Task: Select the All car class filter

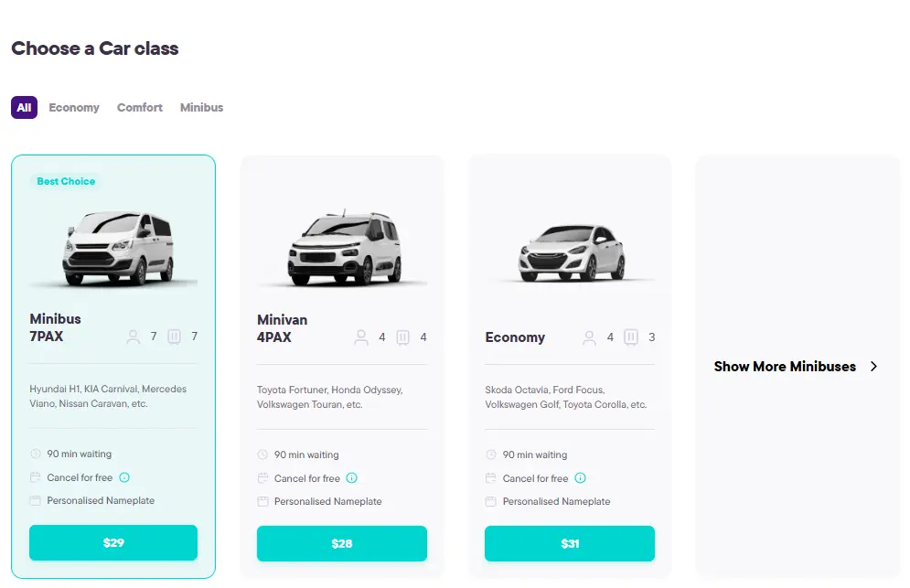Action: [x=24, y=107]
